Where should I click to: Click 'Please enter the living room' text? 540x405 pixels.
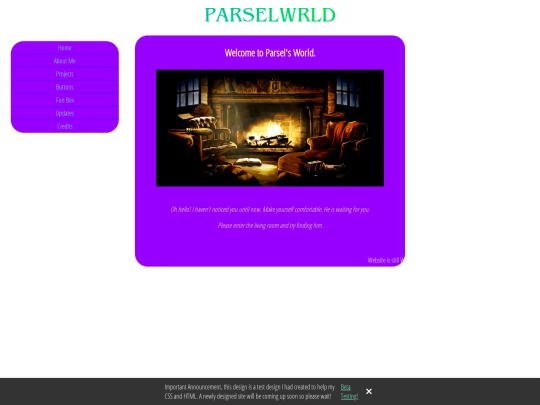[x=270, y=226]
